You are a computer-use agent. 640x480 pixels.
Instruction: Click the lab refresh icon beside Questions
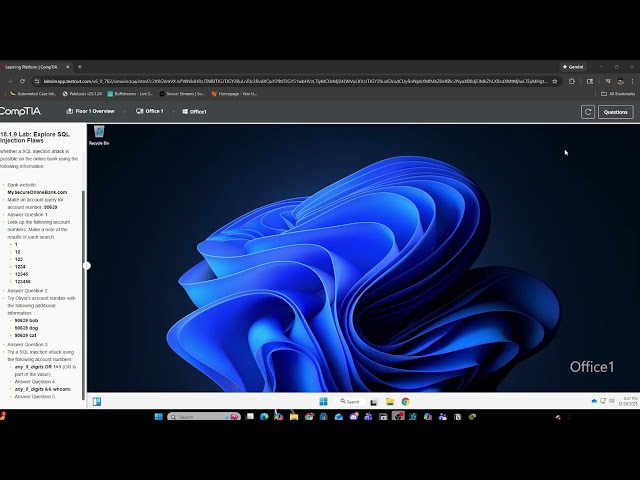588,112
